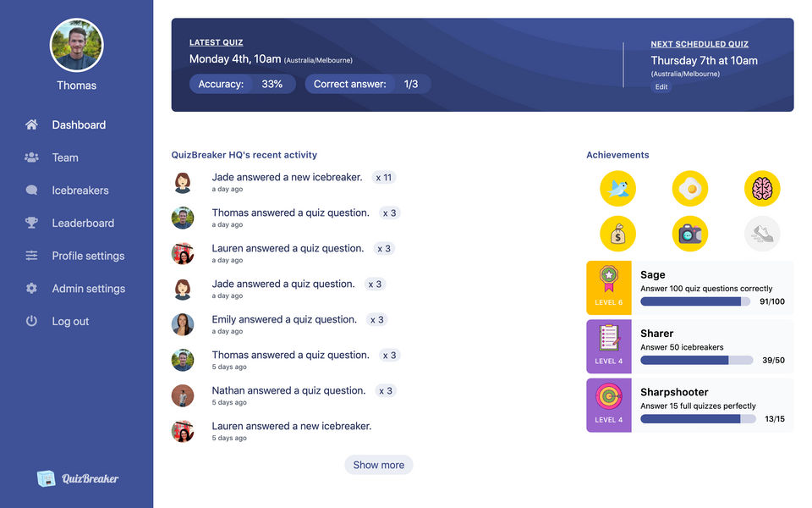Click Thomas's profile photo in sidebar

tap(77, 45)
